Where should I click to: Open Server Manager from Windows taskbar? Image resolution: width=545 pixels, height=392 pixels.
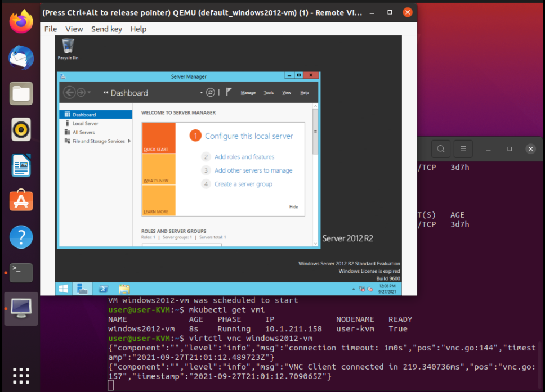point(82,289)
